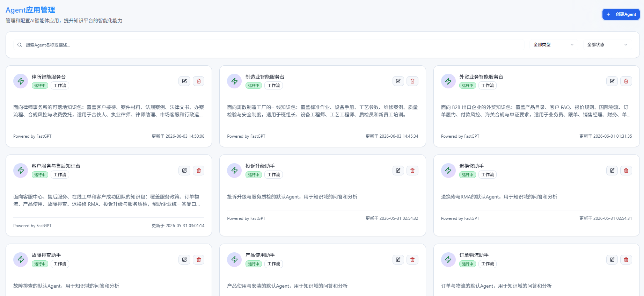Delete the 投诉升级助手 agent

click(x=412, y=171)
